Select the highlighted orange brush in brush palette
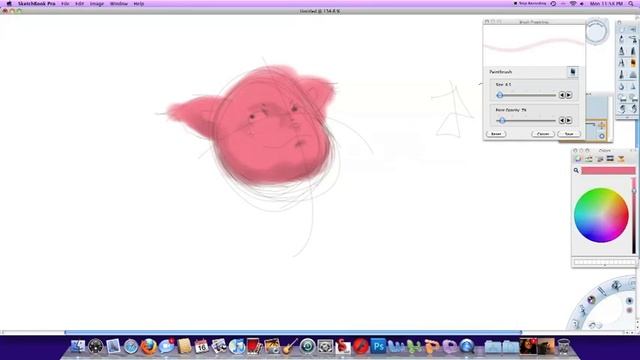 click(633, 64)
